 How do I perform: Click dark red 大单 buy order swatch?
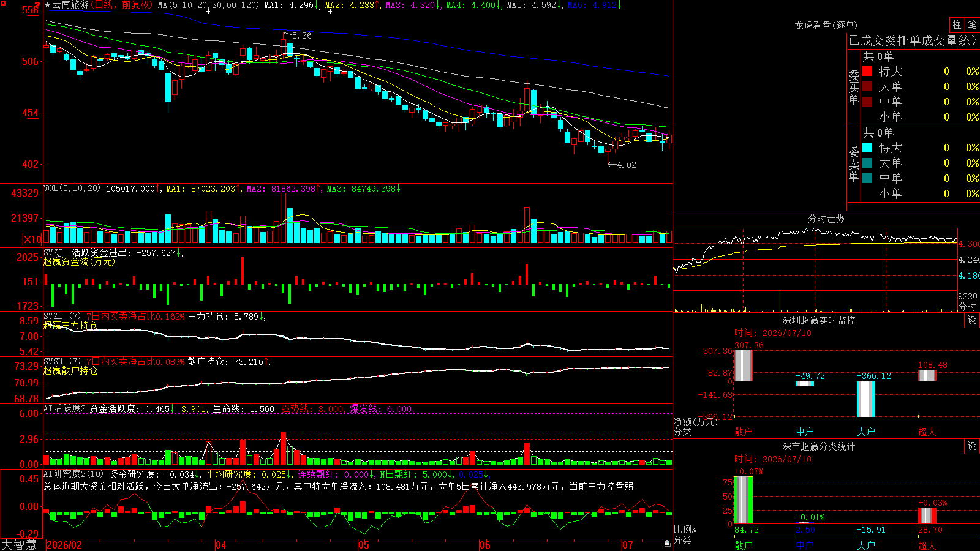867,86
